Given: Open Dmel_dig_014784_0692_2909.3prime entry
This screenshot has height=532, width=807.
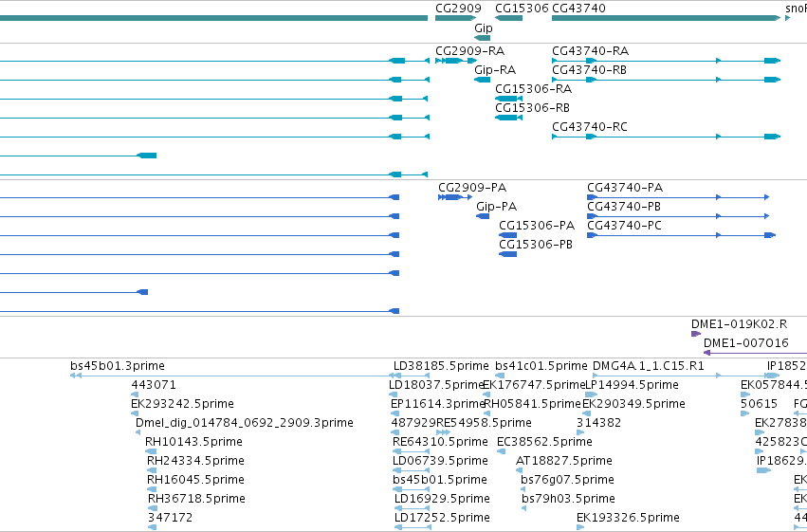Looking at the screenshot, I should pos(245,423).
